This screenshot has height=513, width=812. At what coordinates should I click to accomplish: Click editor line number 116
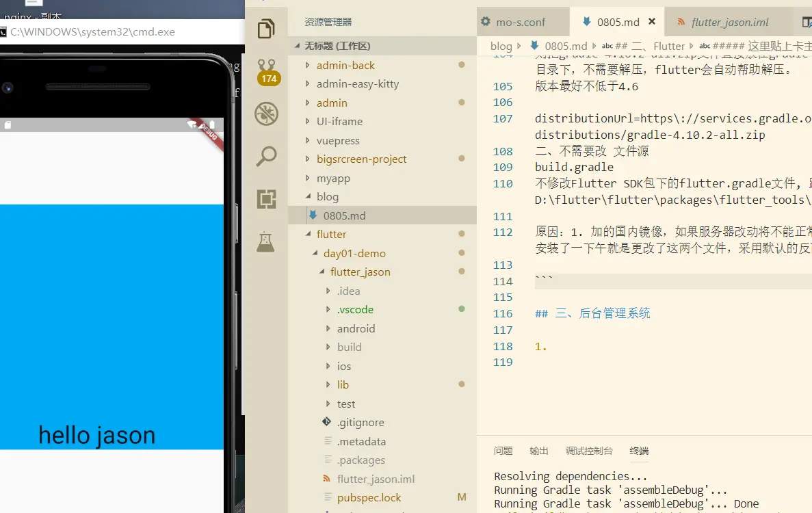503,314
